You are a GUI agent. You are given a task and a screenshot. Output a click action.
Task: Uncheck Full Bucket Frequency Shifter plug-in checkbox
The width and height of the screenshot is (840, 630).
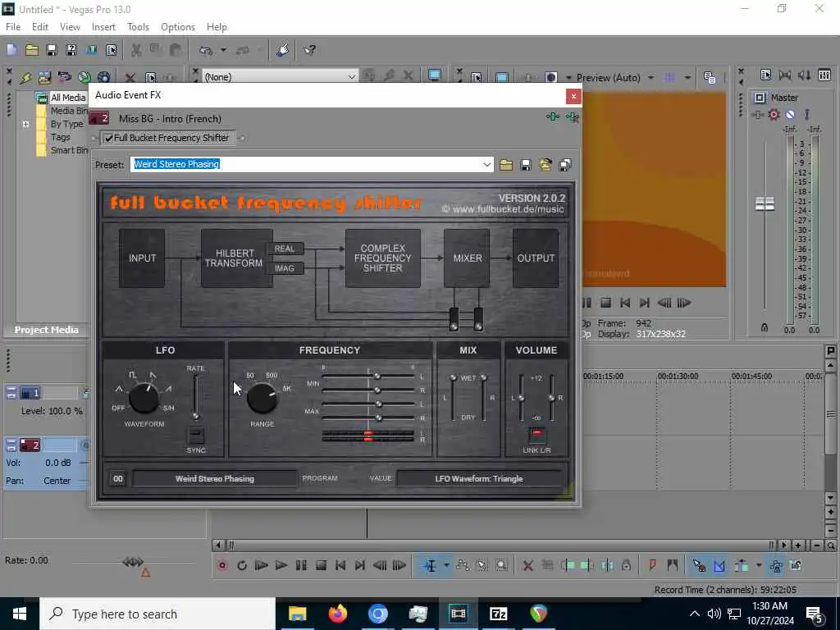coord(109,138)
